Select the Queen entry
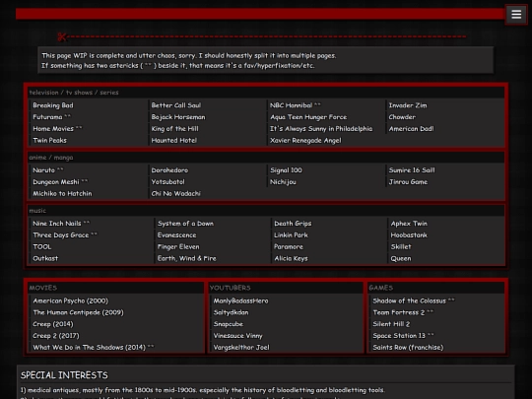 pyautogui.click(x=401, y=258)
